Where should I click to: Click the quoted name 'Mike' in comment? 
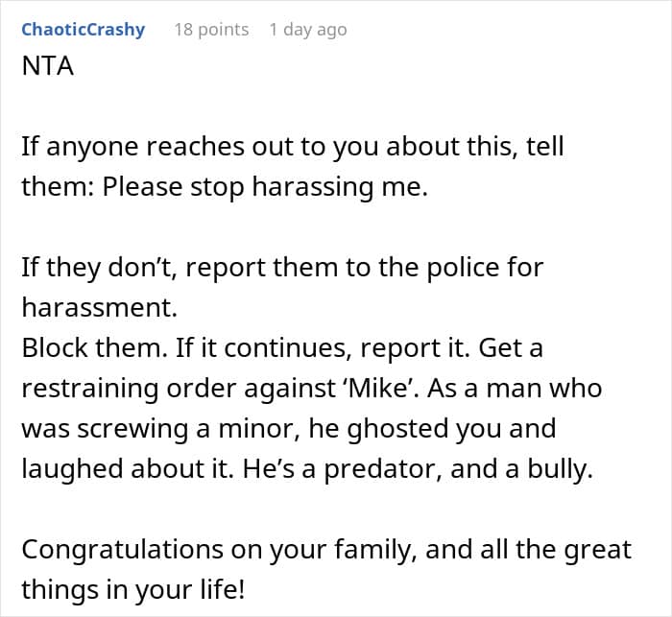pyautogui.click(x=378, y=389)
